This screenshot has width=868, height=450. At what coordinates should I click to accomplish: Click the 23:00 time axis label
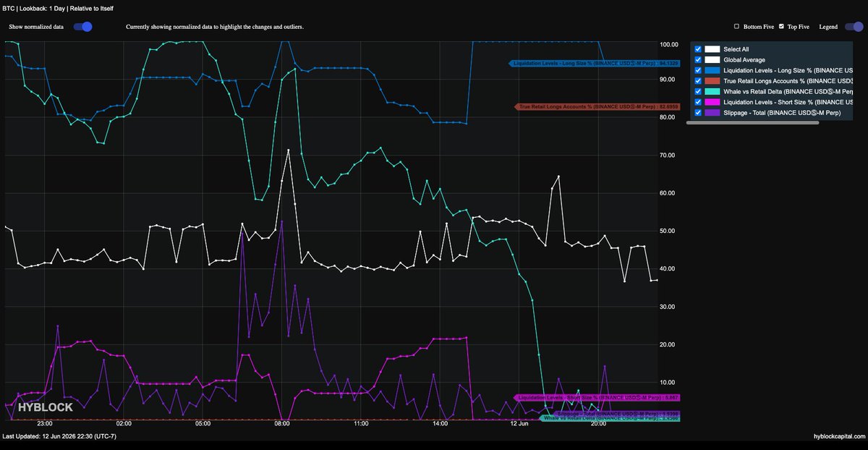tap(44, 424)
